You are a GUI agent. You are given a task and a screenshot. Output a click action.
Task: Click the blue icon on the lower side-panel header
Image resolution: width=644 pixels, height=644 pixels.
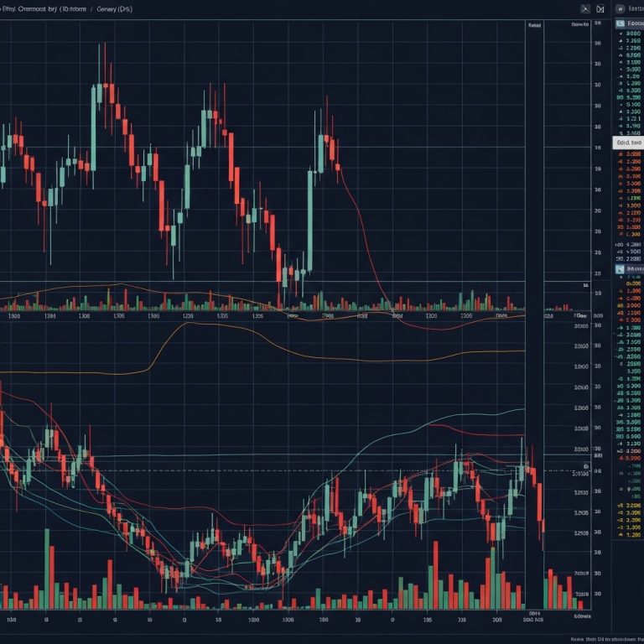(620, 270)
